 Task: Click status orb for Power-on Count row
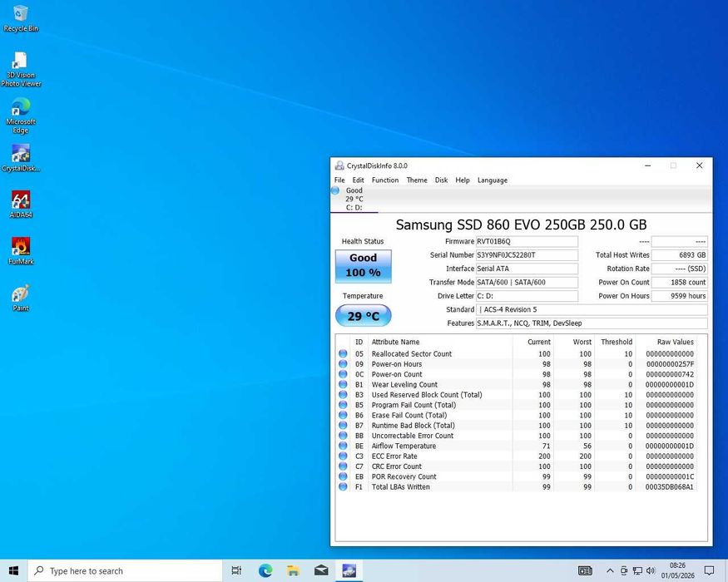click(x=343, y=374)
